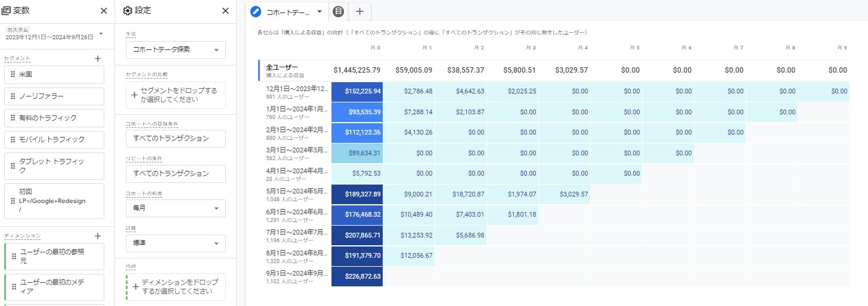This screenshot has height=306, width=868.
Task: Click the gear icon beside 設定 title
Action: click(x=127, y=11)
